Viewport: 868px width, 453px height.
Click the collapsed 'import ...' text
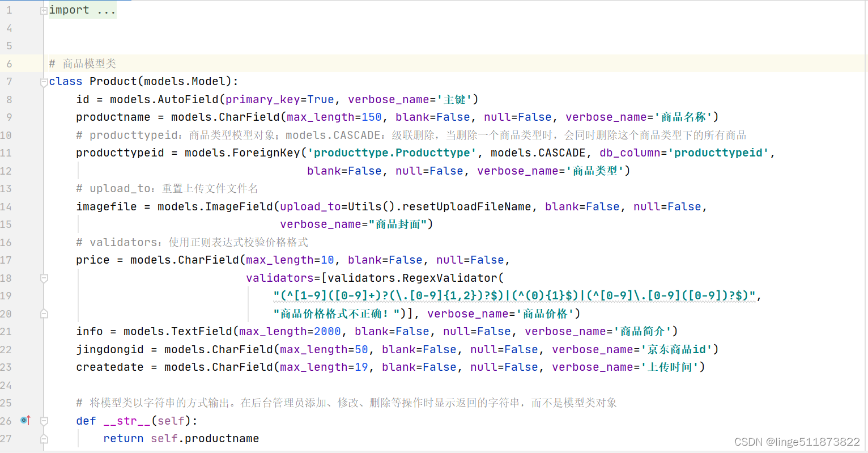[82, 10]
